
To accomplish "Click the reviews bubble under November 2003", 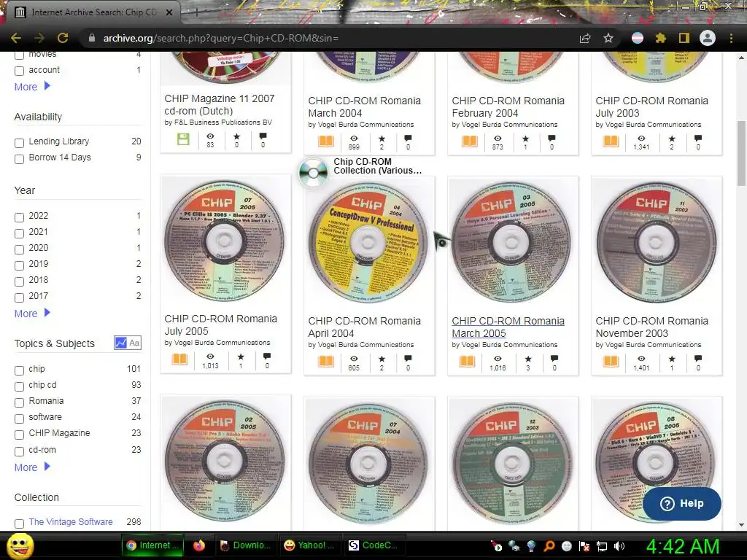I will click(x=698, y=359).
